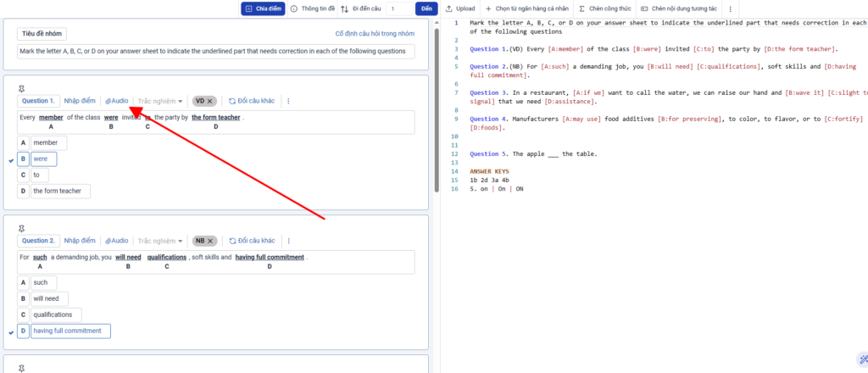Pin Question 1 with pin icon
The height and width of the screenshot is (373, 868).
coord(21,88)
